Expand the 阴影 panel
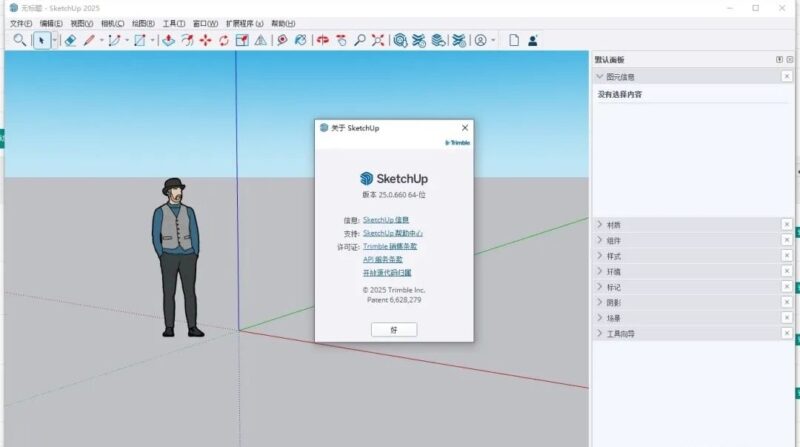 [x=599, y=302]
